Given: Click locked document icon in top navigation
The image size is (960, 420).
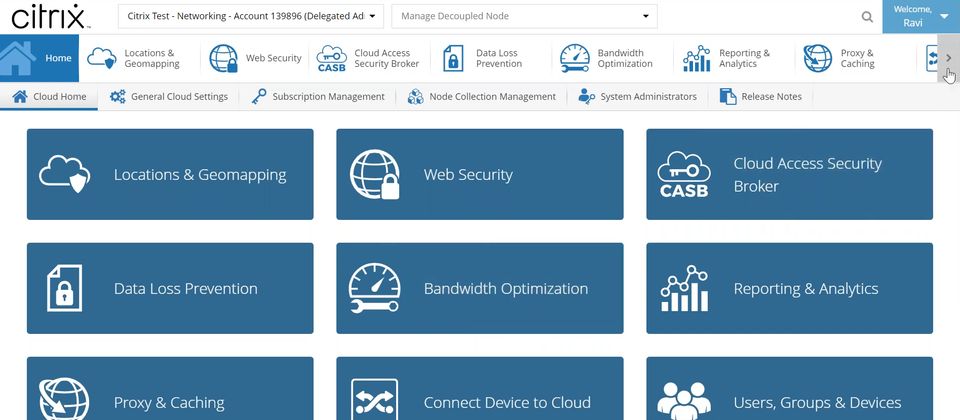Looking at the screenshot, I should [453, 58].
